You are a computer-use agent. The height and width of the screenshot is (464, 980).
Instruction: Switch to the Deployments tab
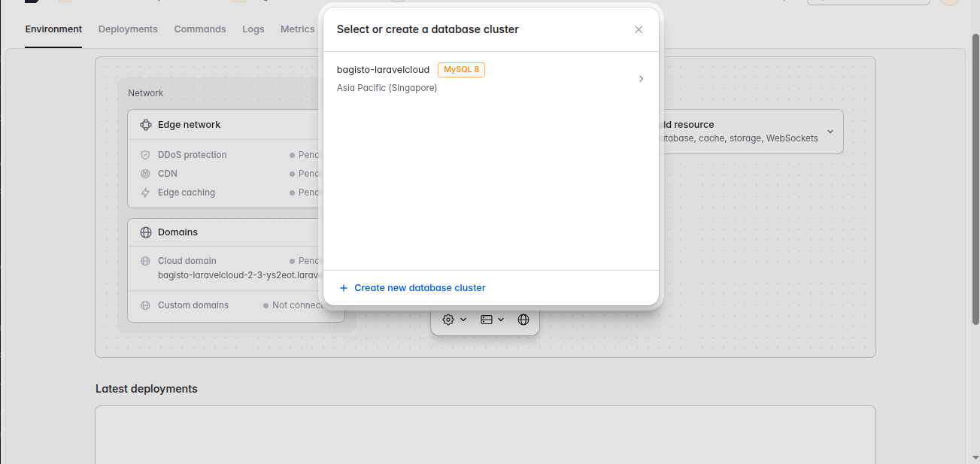[128, 29]
